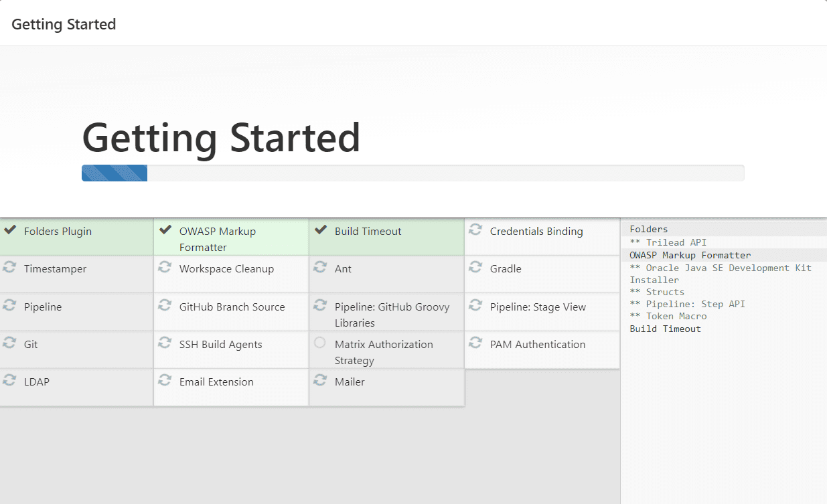Click the sync icon for Email Extension
Viewport: 827px width, 504px height.
tap(165, 380)
